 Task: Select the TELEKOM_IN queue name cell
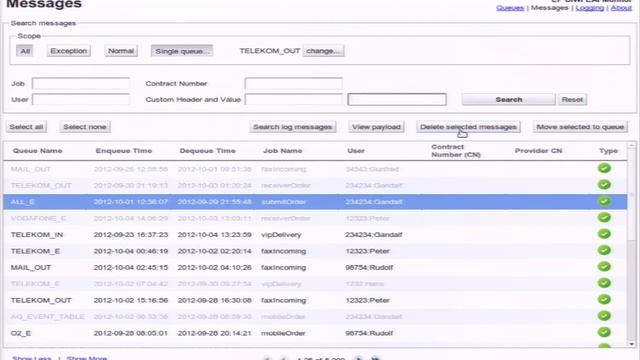pyautogui.click(x=37, y=235)
